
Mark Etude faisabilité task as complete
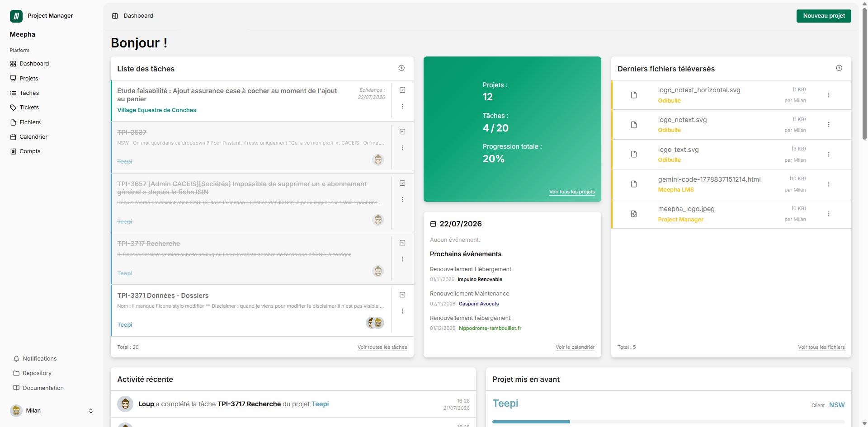click(402, 90)
